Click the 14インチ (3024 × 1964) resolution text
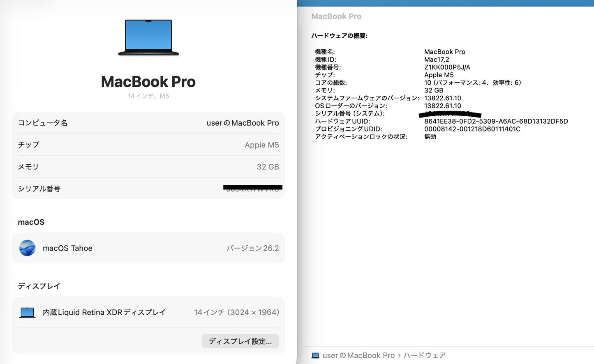This screenshot has width=594, height=364. point(237,313)
